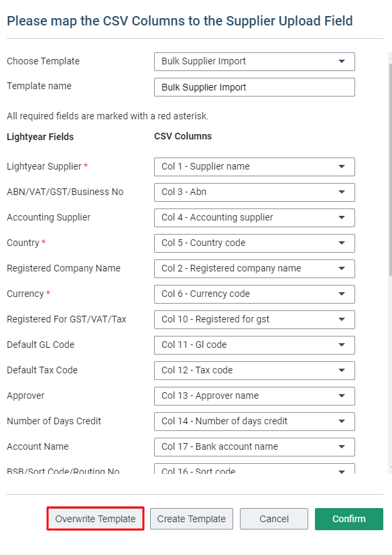392x555 pixels.
Task: Expand the Currency code mapping dropdown
Action: click(255, 294)
